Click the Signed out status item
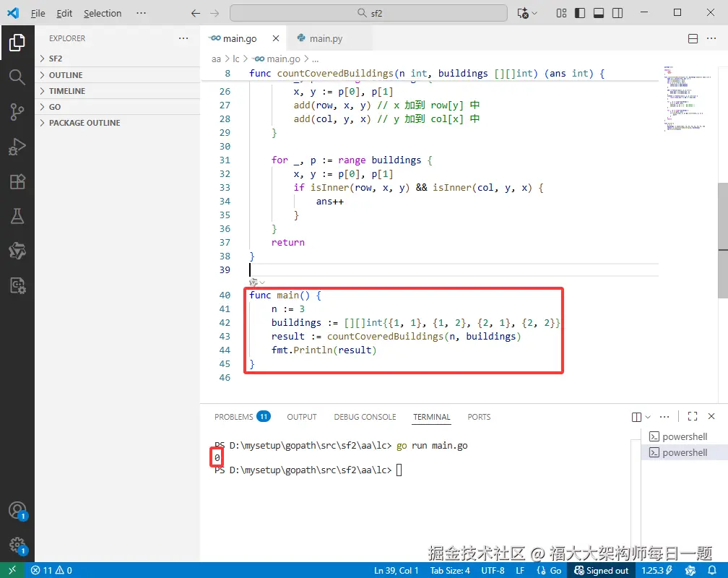Image resolution: width=728 pixels, height=578 pixels. (x=601, y=570)
